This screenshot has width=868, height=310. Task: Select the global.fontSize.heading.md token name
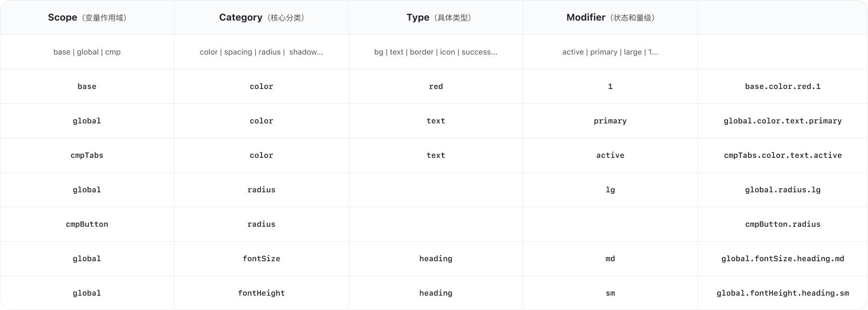(782, 259)
